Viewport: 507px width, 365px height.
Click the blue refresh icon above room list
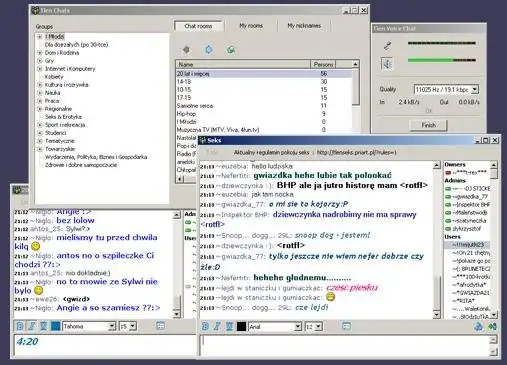(209, 50)
